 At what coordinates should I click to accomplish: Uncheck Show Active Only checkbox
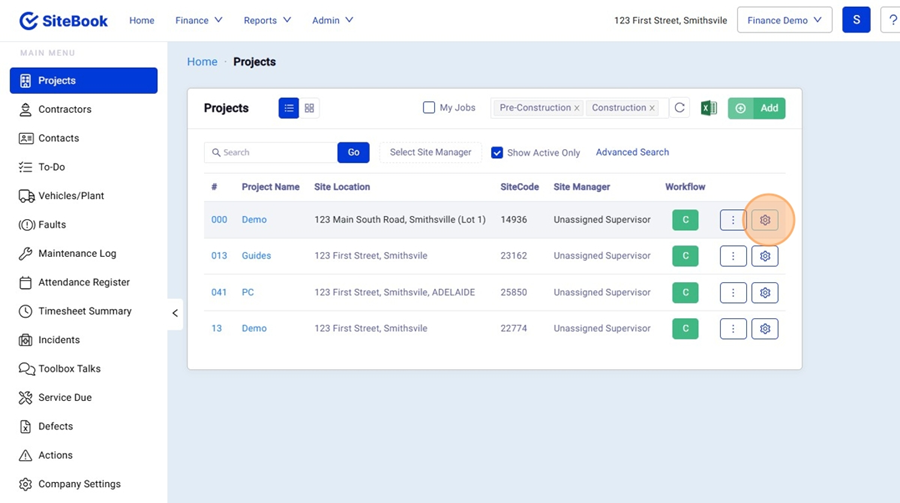click(497, 153)
